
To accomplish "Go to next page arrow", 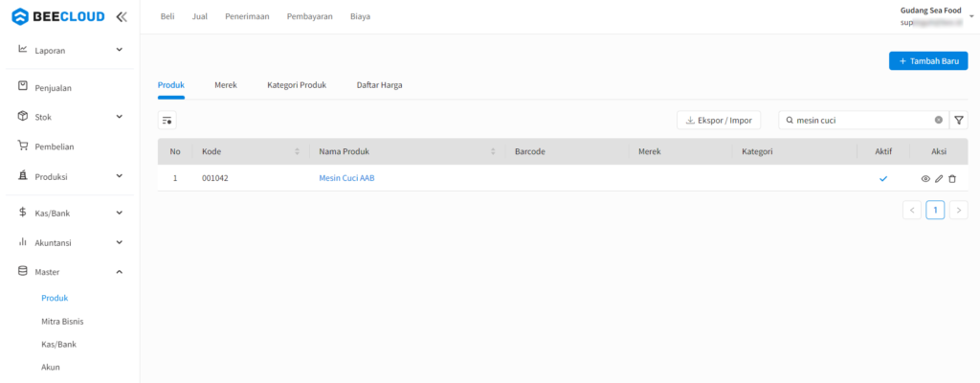I will coord(959,211).
